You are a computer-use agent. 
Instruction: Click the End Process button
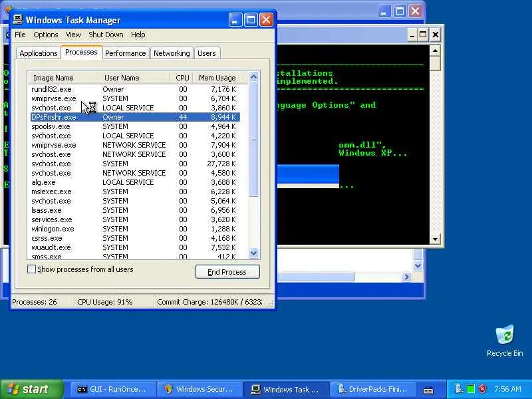[227, 272]
